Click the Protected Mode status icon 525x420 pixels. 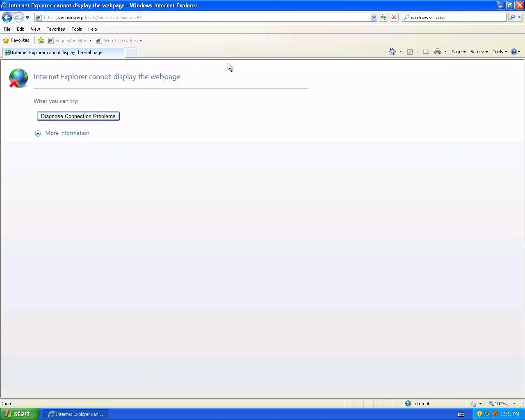click(x=474, y=404)
